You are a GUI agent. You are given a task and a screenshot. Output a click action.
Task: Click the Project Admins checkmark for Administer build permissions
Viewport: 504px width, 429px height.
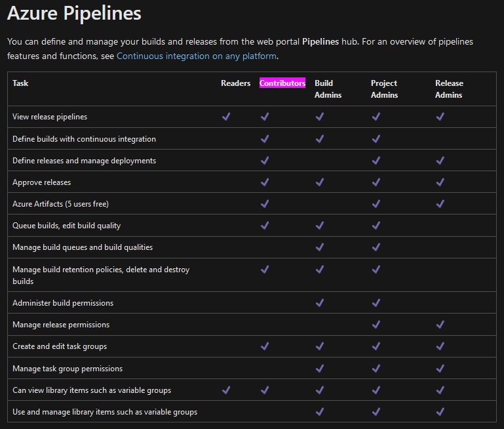376,303
